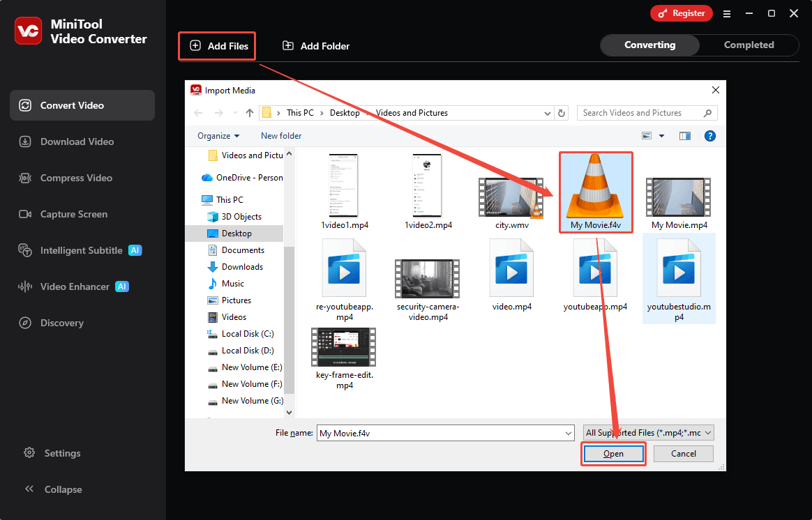Go up one folder level
The image size is (812, 520).
pyautogui.click(x=250, y=113)
